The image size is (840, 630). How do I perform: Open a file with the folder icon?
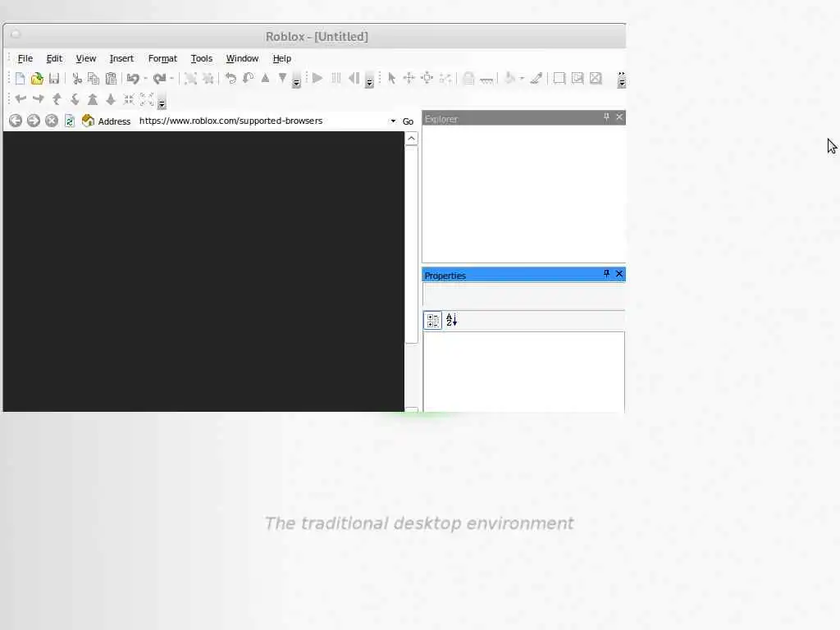(37, 79)
